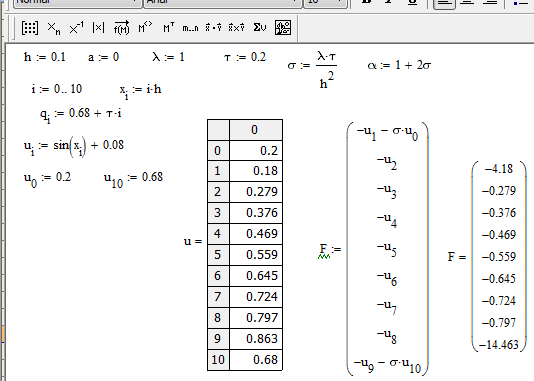Click the x_i := i·h definition
Viewport: 534px width, 381px height.
140,91
